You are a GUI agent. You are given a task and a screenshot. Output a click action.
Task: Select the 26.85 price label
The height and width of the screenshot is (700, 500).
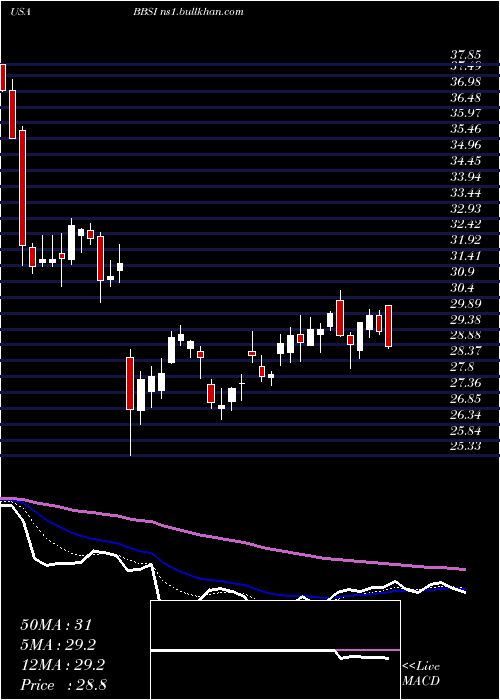point(466,399)
